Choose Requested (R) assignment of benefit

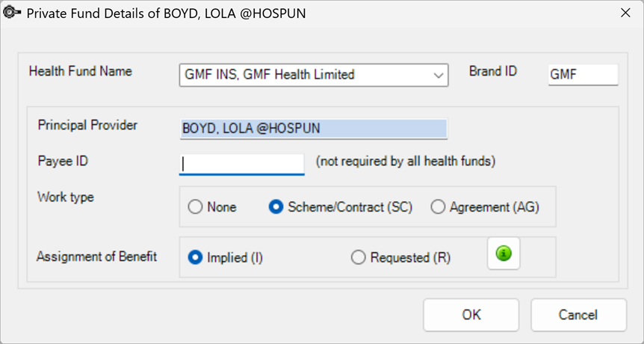point(401,257)
